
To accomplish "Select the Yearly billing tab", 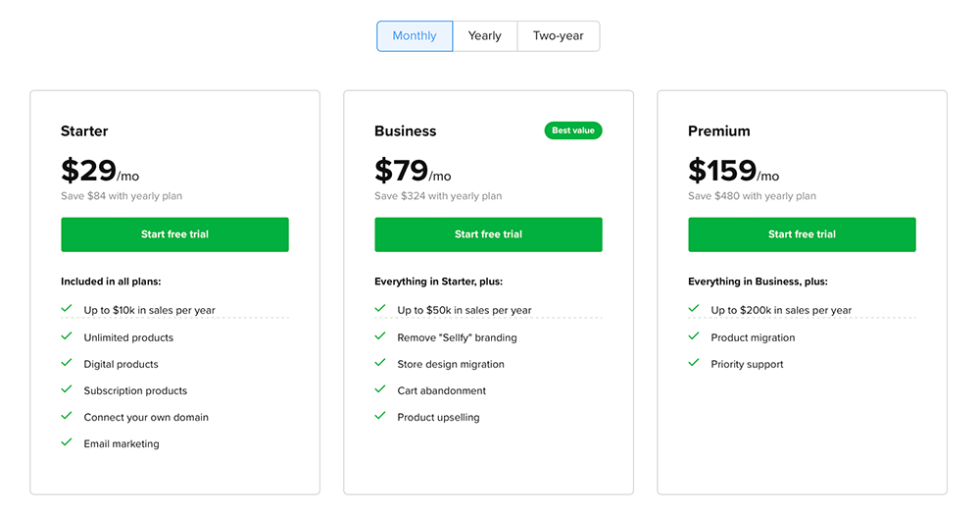I will (485, 36).
